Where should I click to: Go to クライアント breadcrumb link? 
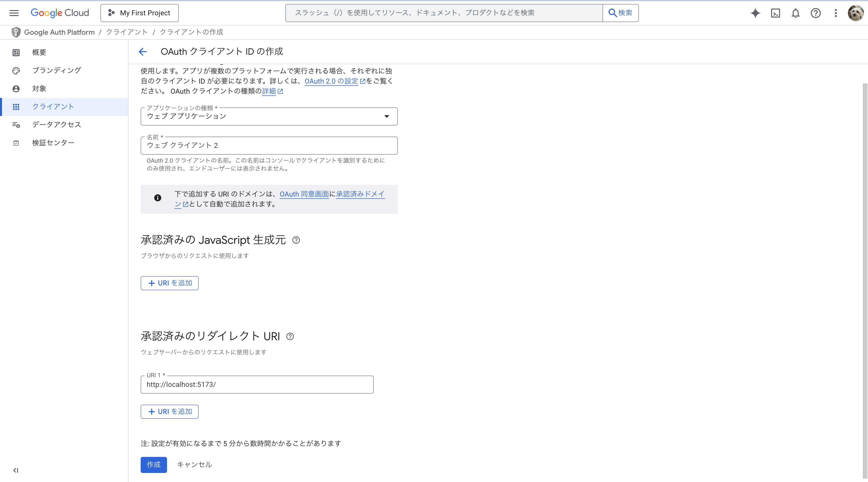(127, 32)
